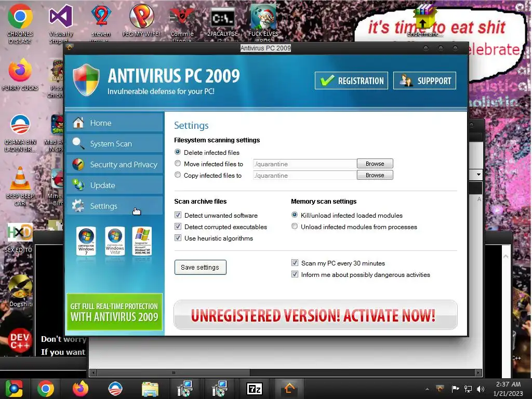Open File Explorer from the taskbar
Viewport: 532px width, 399px height.
click(150, 389)
